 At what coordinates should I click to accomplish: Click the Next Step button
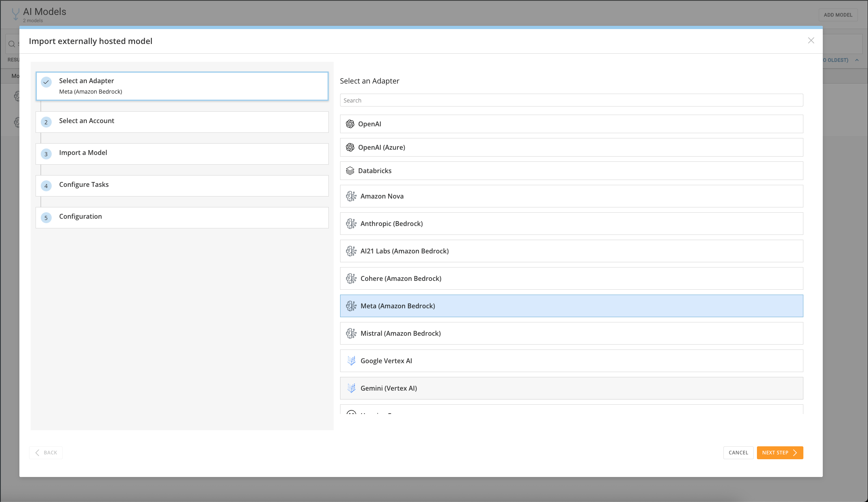(780, 453)
